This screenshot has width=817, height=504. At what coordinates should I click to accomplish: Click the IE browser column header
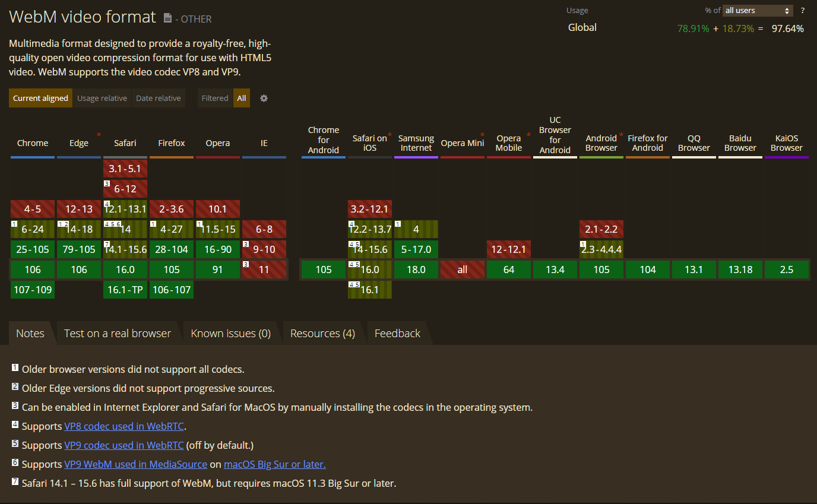coord(264,143)
